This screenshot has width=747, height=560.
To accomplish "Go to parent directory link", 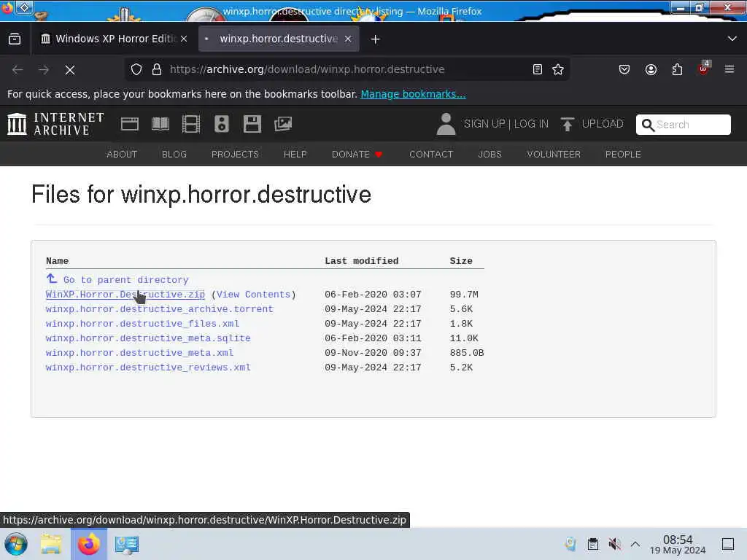I will coord(117,279).
